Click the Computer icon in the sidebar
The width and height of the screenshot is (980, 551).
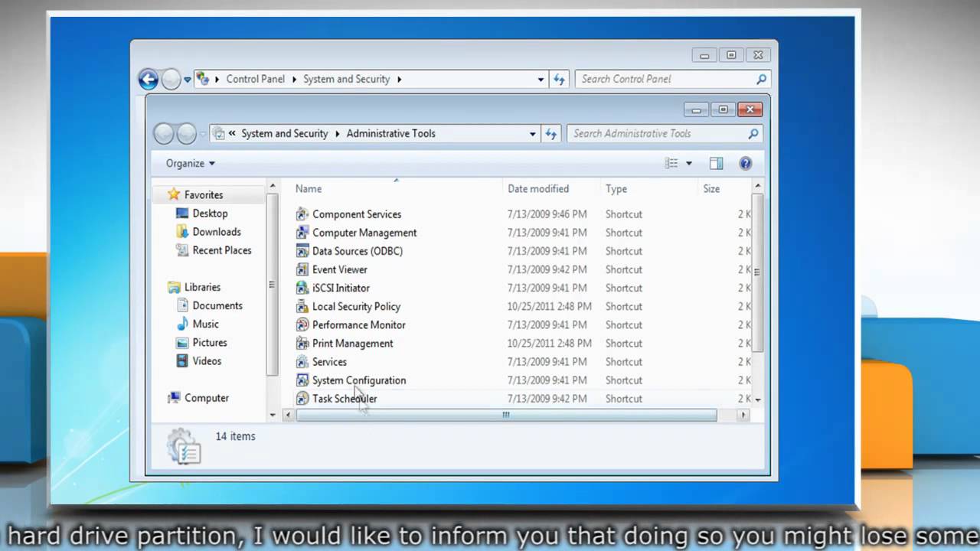tap(174, 398)
